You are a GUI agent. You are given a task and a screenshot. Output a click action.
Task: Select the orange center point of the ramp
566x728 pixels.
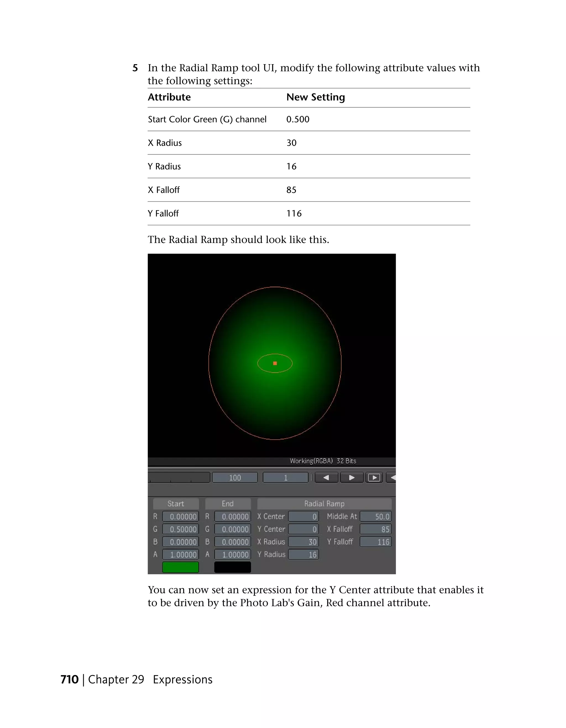[275, 363]
